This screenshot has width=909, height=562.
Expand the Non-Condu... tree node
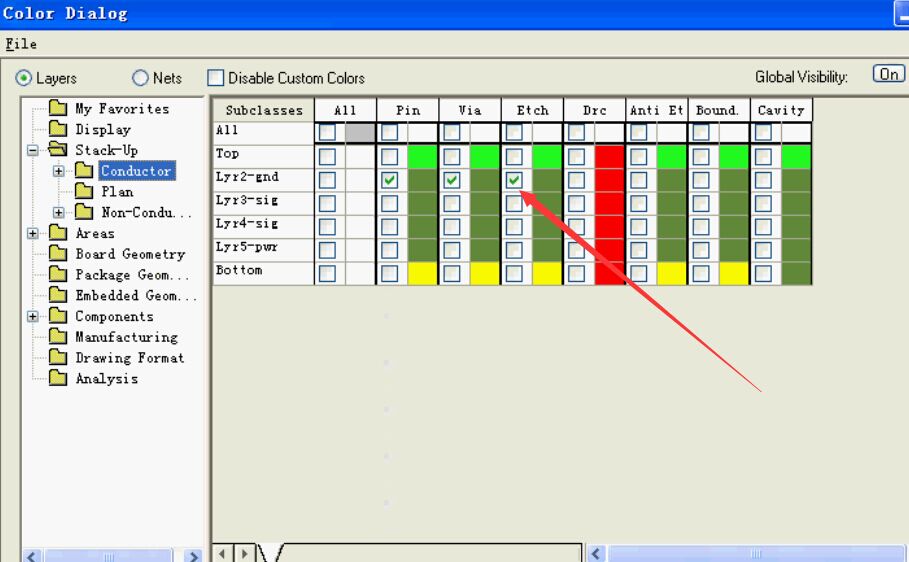click(59, 213)
